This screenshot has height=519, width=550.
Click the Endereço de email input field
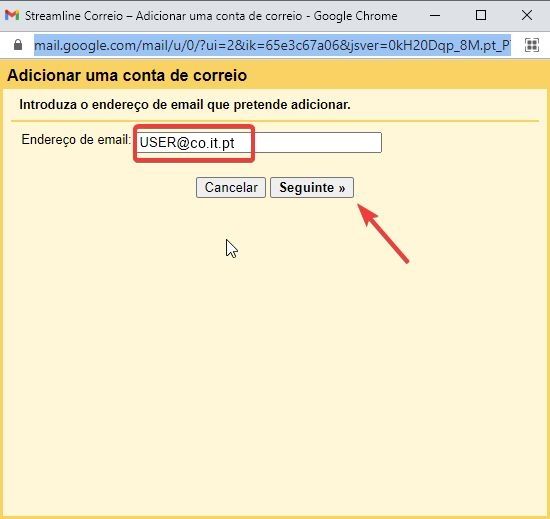point(259,142)
